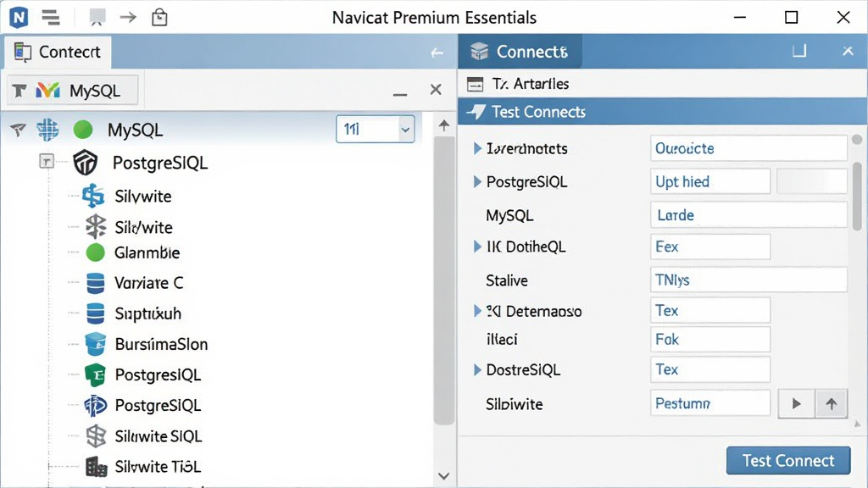Click the Tz Artarlies window icon
The image size is (868, 488).
(475, 84)
